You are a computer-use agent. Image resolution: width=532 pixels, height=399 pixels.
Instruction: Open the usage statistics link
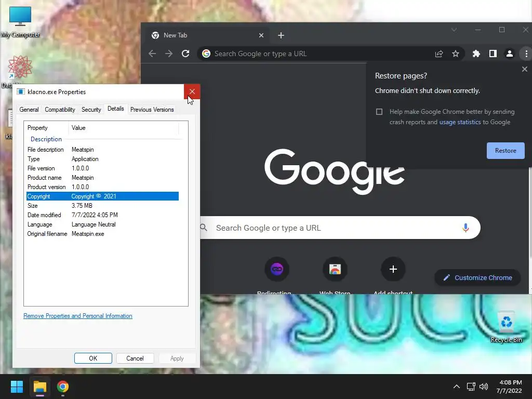pyautogui.click(x=460, y=122)
